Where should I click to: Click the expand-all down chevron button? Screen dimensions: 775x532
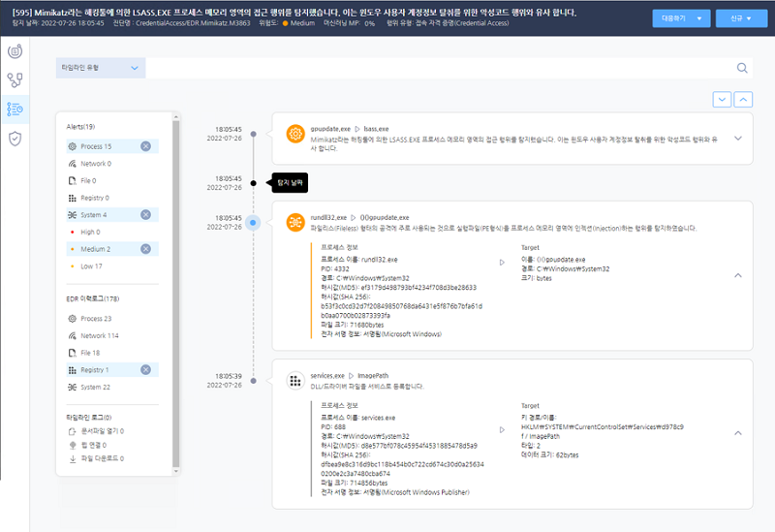(x=722, y=100)
